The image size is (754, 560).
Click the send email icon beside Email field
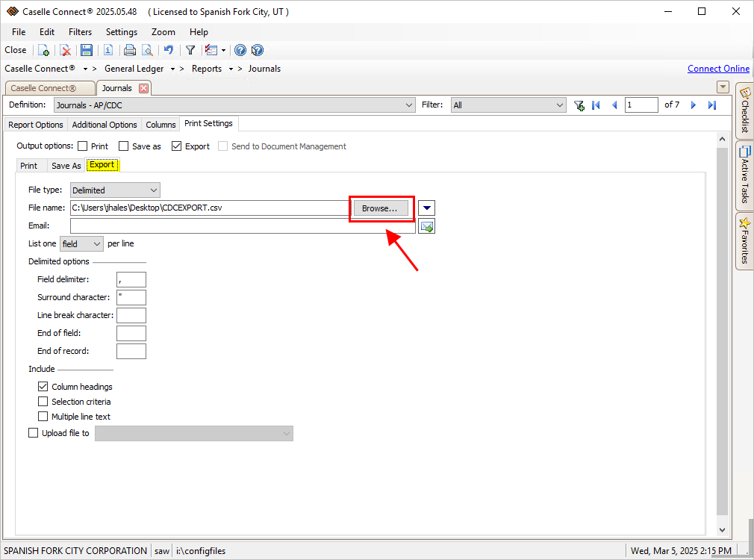point(426,226)
